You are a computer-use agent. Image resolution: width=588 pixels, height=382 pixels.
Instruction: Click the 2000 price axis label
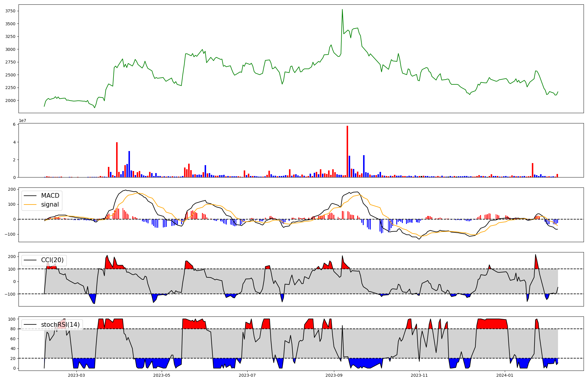pyautogui.click(x=10, y=100)
